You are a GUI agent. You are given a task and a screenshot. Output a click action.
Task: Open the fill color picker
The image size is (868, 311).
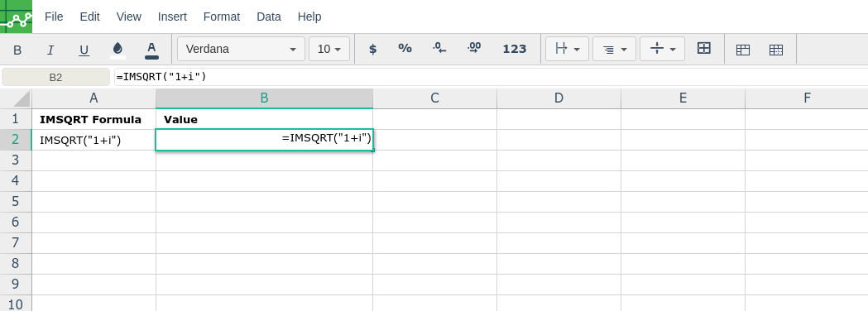click(117, 50)
